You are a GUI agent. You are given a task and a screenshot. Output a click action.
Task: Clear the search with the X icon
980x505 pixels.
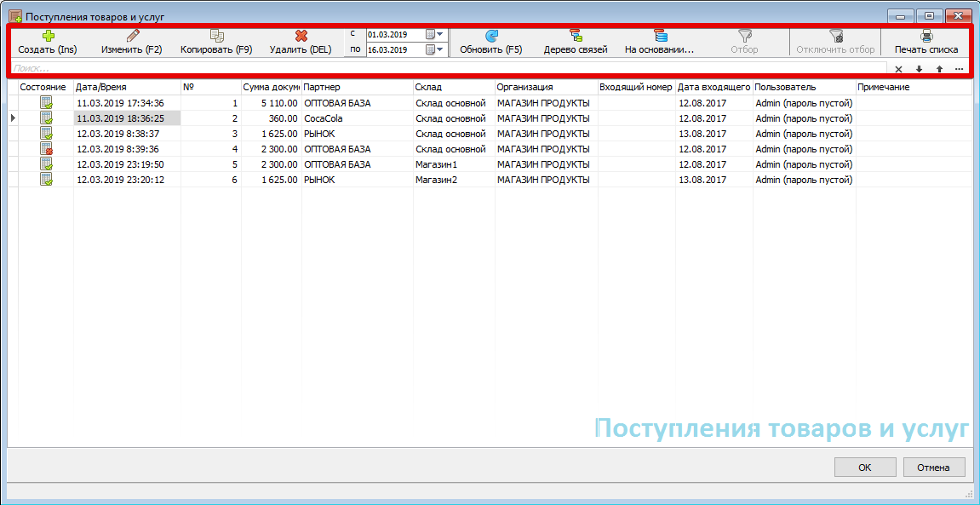click(x=899, y=69)
